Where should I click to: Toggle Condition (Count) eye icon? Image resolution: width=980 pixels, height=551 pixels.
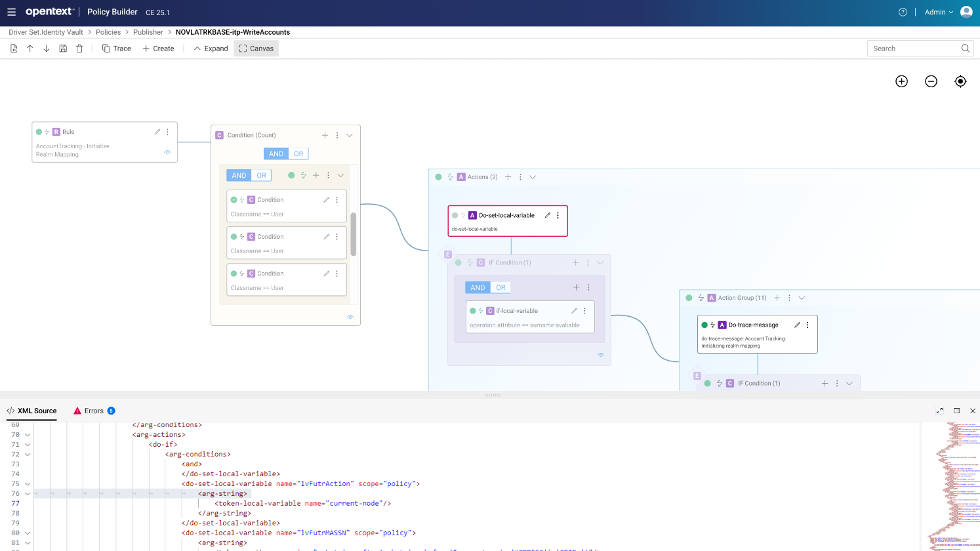pos(350,317)
